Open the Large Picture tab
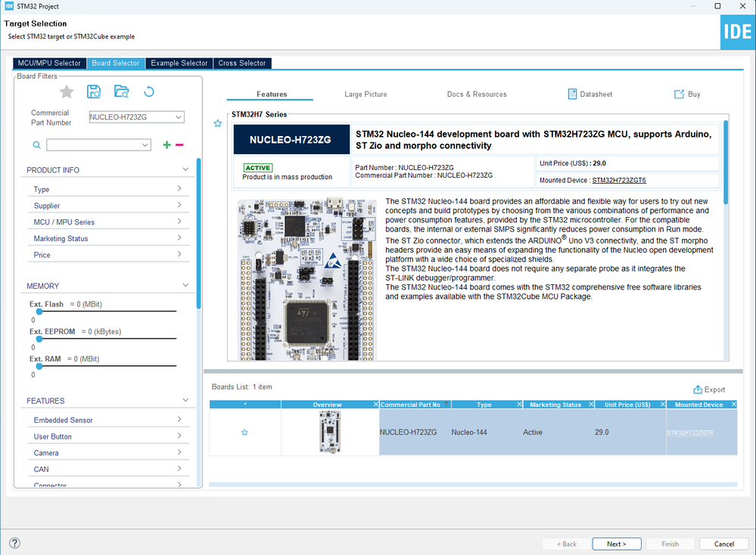This screenshot has width=756, height=555. coord(366,95)
